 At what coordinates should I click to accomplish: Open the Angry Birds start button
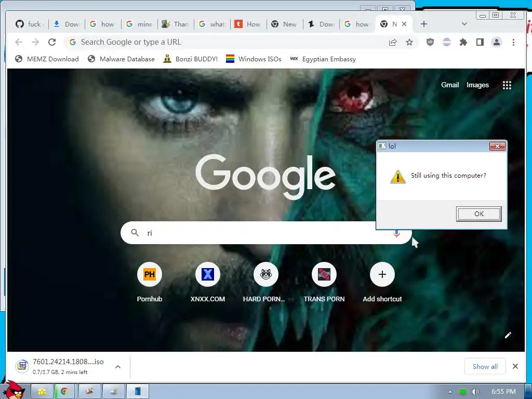pos(14,390)
